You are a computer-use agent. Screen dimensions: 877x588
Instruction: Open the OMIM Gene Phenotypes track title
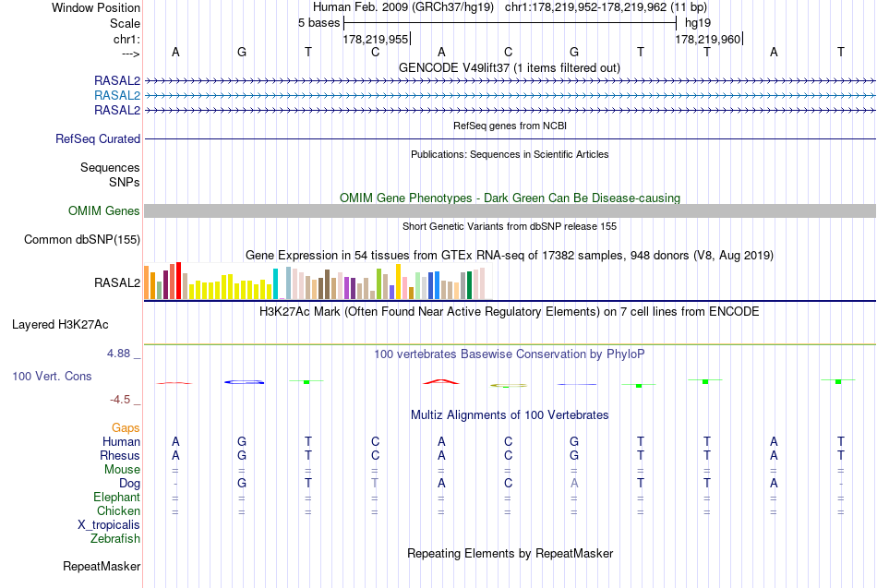point(510,198)
